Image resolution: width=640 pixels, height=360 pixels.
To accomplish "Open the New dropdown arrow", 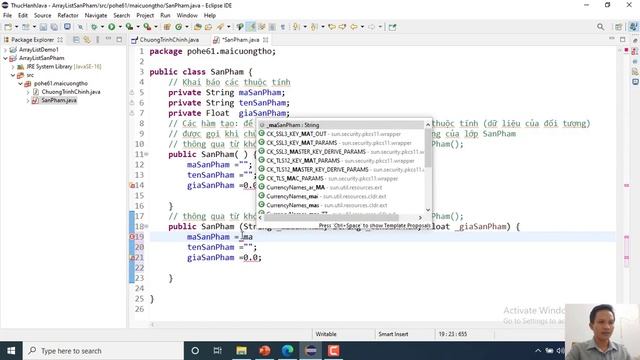I will point(16,27).
